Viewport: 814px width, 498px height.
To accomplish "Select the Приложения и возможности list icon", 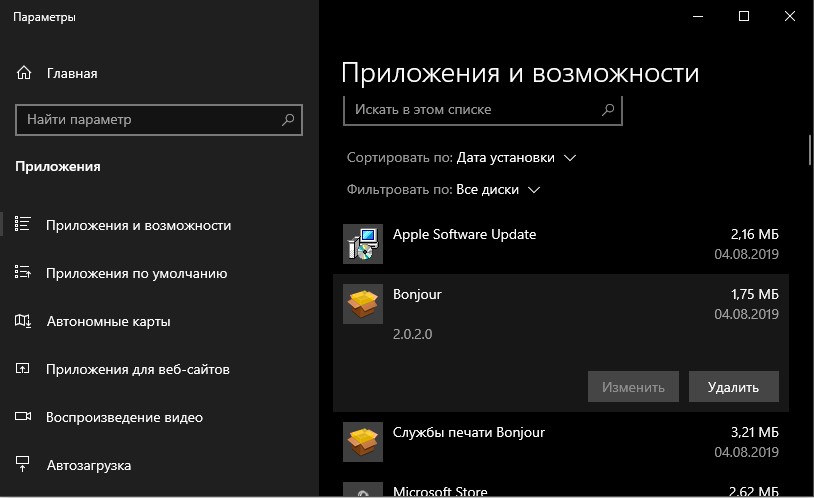I will pos(22,224).
